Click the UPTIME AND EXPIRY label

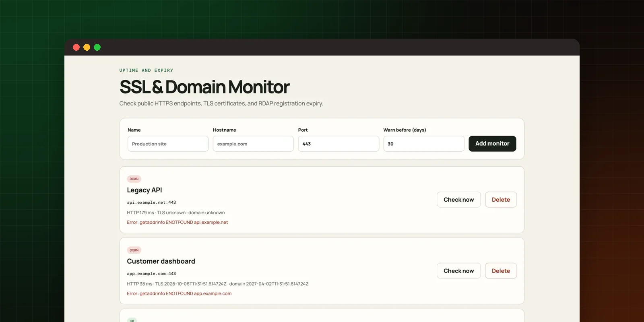click(x=146, y=70)
